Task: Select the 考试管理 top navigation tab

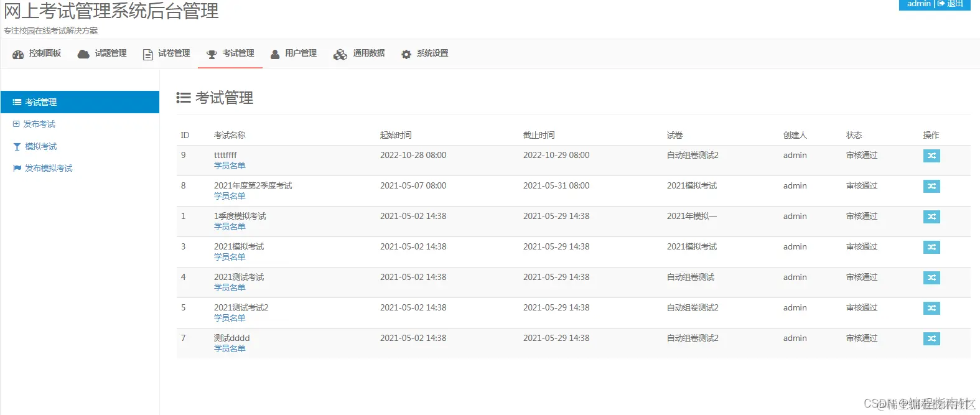Action: tap(230, 54)
